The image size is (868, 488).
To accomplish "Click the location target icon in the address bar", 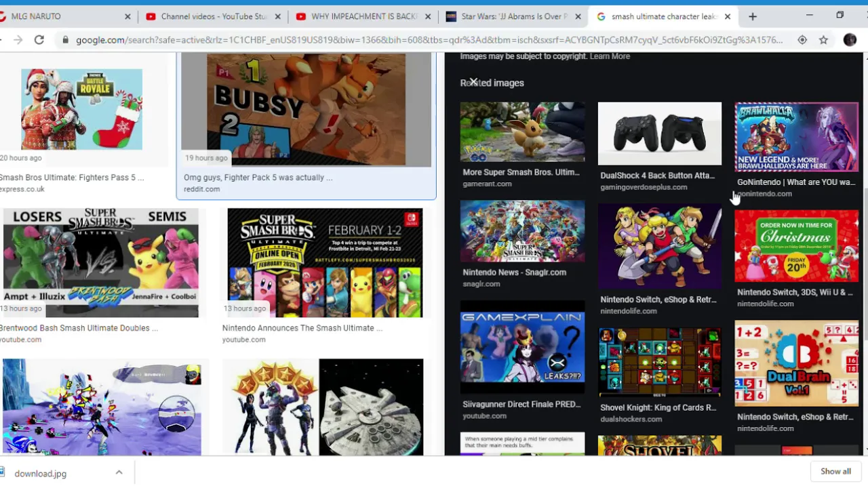I will [802, 40].
